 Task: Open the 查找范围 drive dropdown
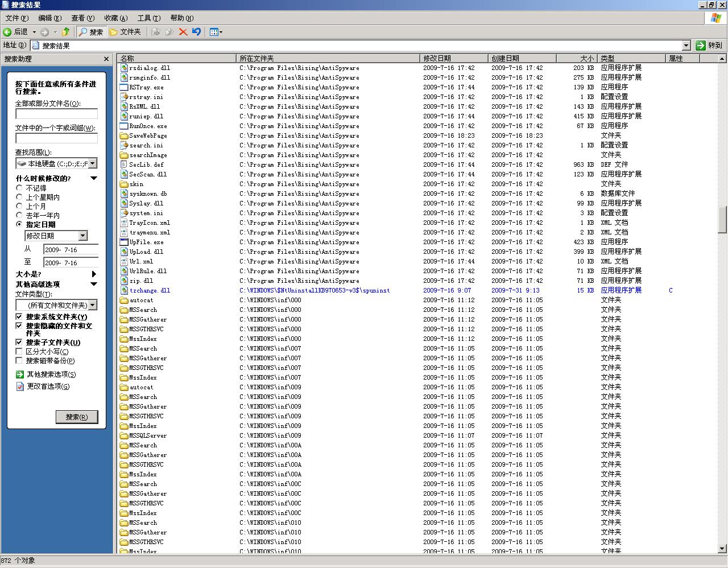(x=92, y=163)
